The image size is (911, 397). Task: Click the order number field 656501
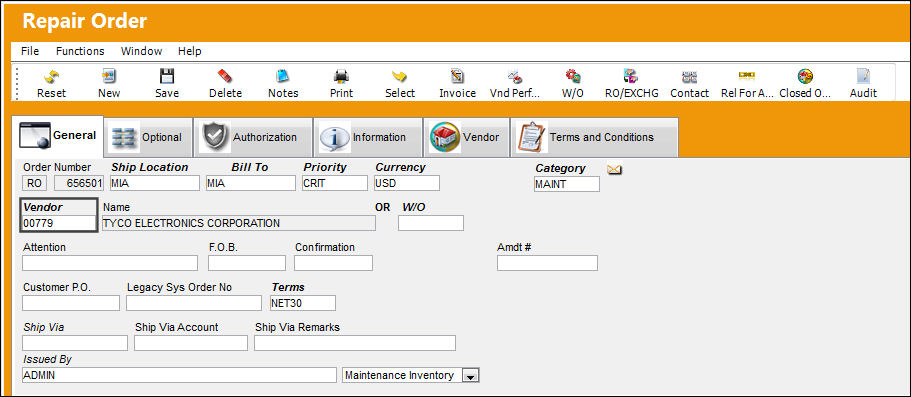pyautogui.click(x=79, y=183)
